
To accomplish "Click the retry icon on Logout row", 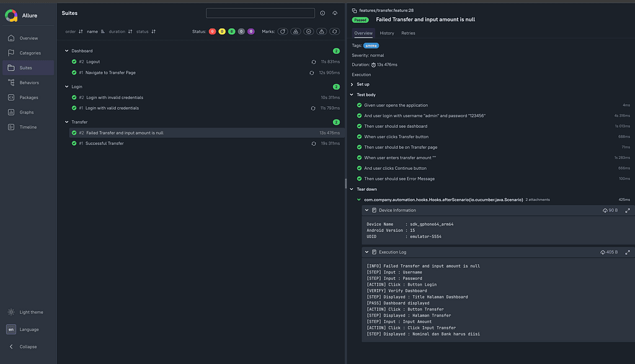I will tap(313, 62).
